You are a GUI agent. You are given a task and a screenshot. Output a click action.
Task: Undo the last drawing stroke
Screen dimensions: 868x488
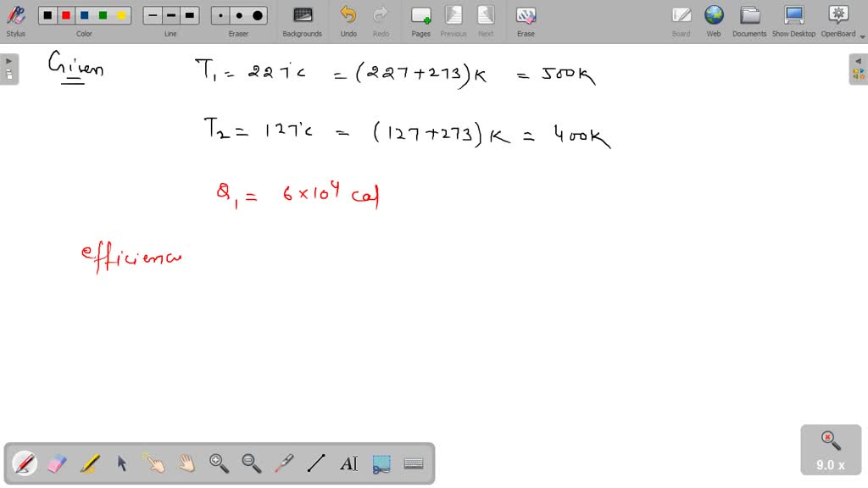point(348,17)
